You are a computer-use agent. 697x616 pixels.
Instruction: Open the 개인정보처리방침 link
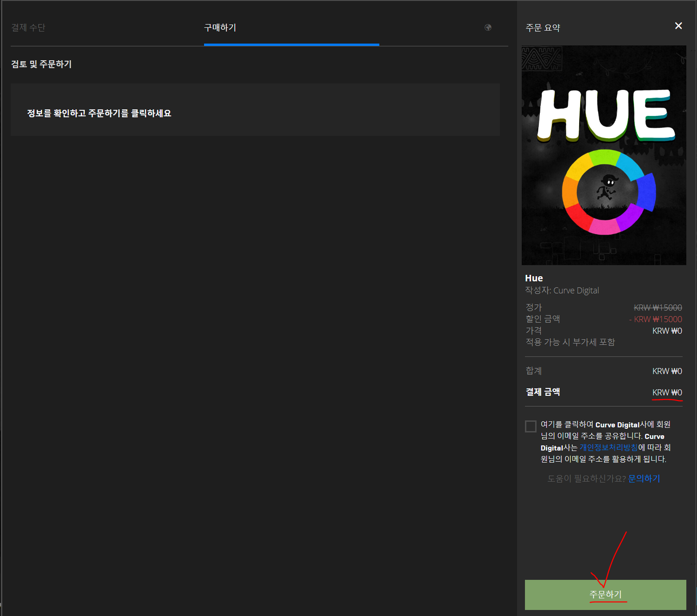(x=608, y=448)
